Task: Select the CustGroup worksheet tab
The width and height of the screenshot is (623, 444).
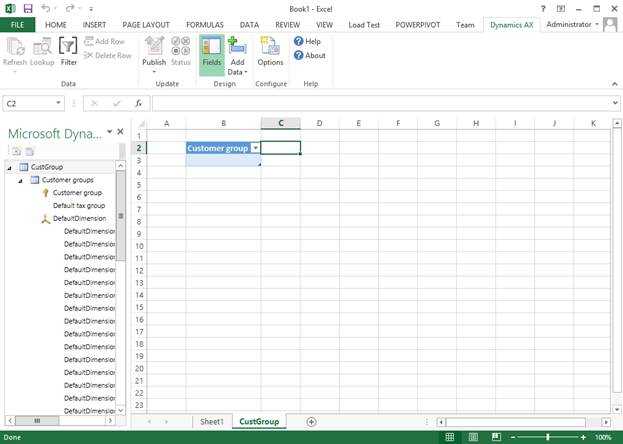Action: coord(259,422)
